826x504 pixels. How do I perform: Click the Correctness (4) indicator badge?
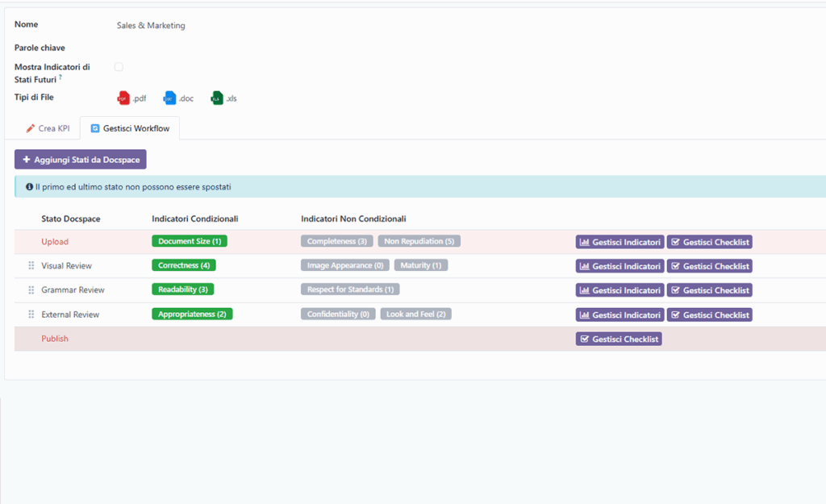coord(184,265)
